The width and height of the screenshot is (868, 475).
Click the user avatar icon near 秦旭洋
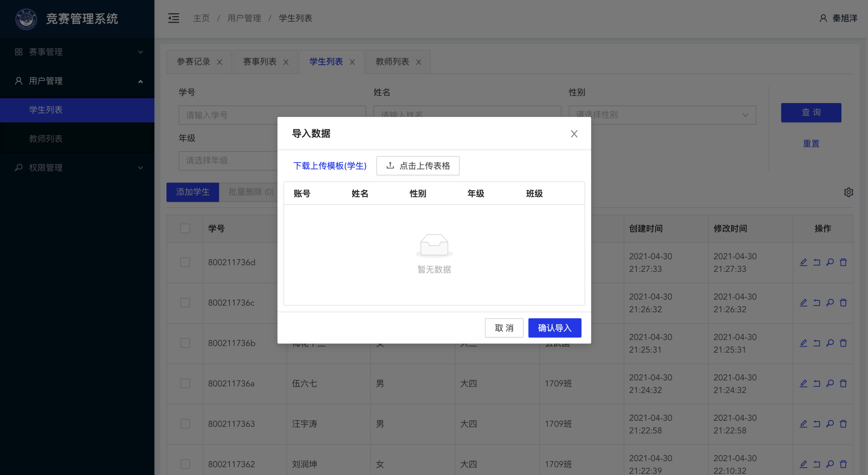(x=823, y=18)
